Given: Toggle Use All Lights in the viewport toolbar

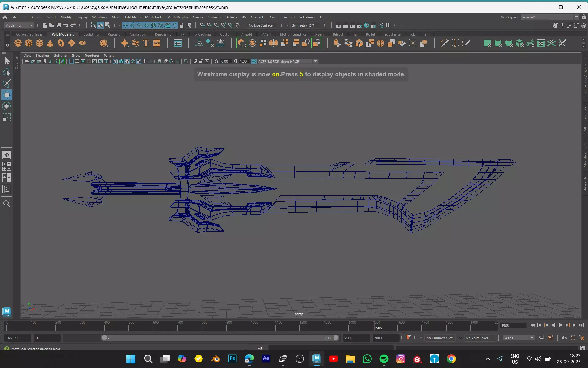Looking at the screenshot, I should pyautogui.click(x=145, y=61).
